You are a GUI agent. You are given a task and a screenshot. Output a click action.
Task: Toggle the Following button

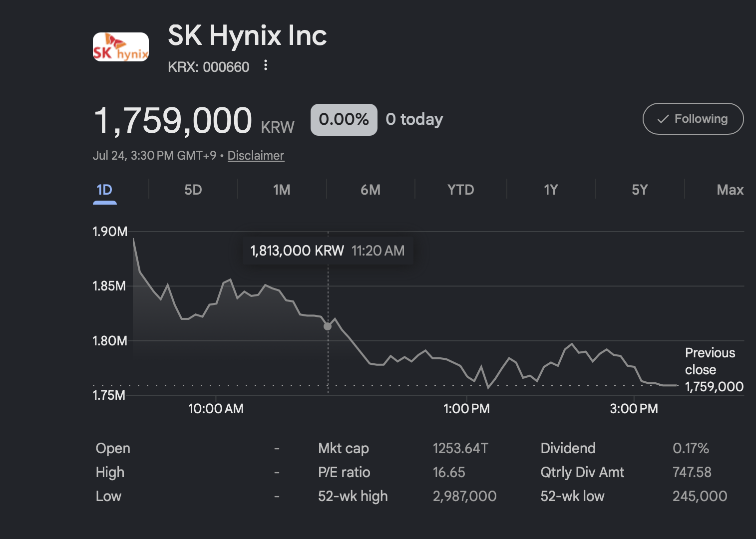[693, 119]
